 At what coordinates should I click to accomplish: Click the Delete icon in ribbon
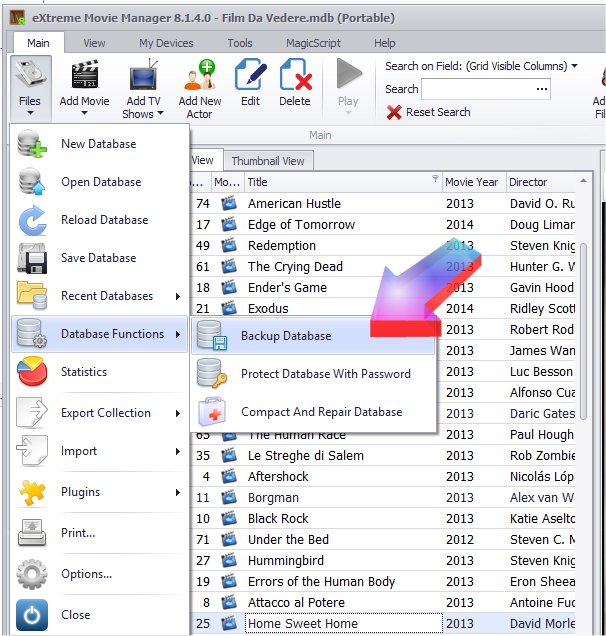(294, 76)
